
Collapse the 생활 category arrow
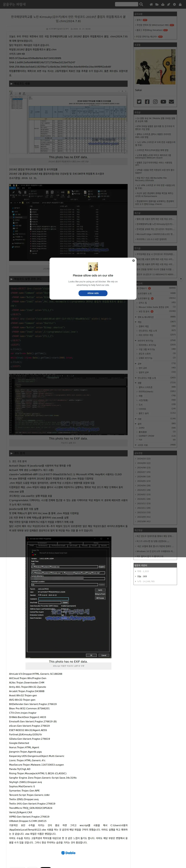pyautogui.click(x=136, y=383)
